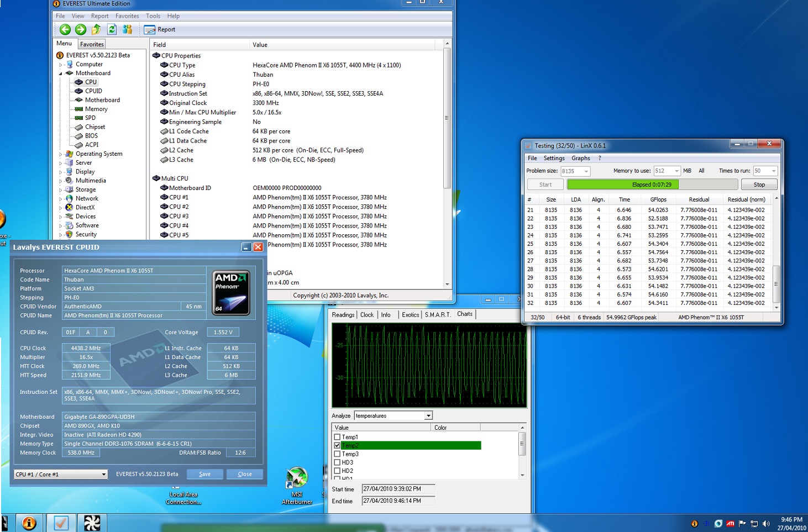The height and width of the screenshot is (532, 808).
Task: Select the Chipset tree item
Action: tap(95, 127)
